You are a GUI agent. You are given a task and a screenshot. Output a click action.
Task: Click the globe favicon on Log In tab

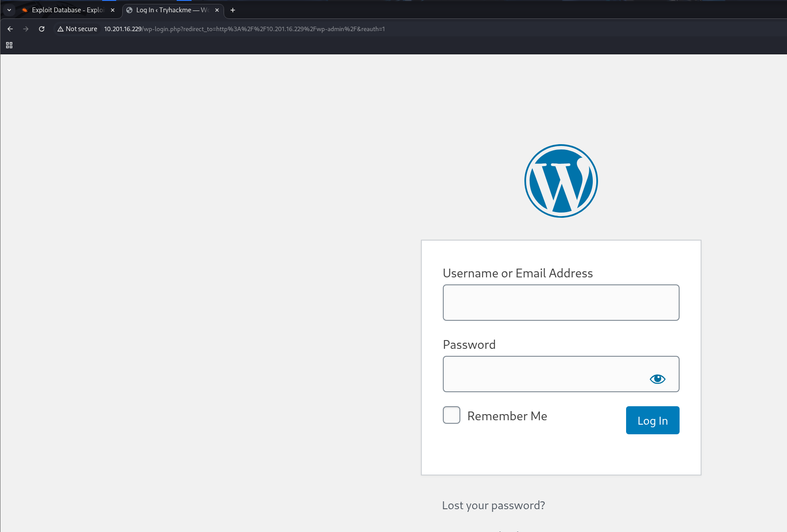(x=129, y=10)
